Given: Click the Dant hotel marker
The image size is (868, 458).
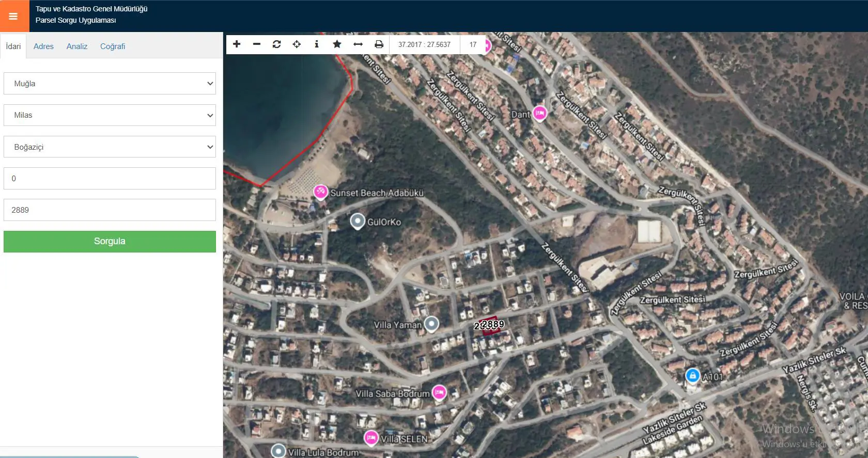Looking at the screenshot, I should click(540, 113).
